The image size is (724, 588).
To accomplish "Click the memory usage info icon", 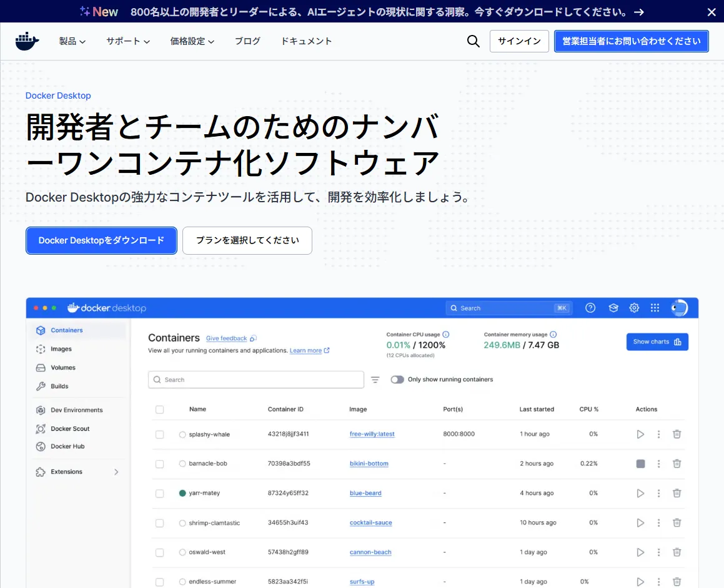I will [x=553, y=334].
